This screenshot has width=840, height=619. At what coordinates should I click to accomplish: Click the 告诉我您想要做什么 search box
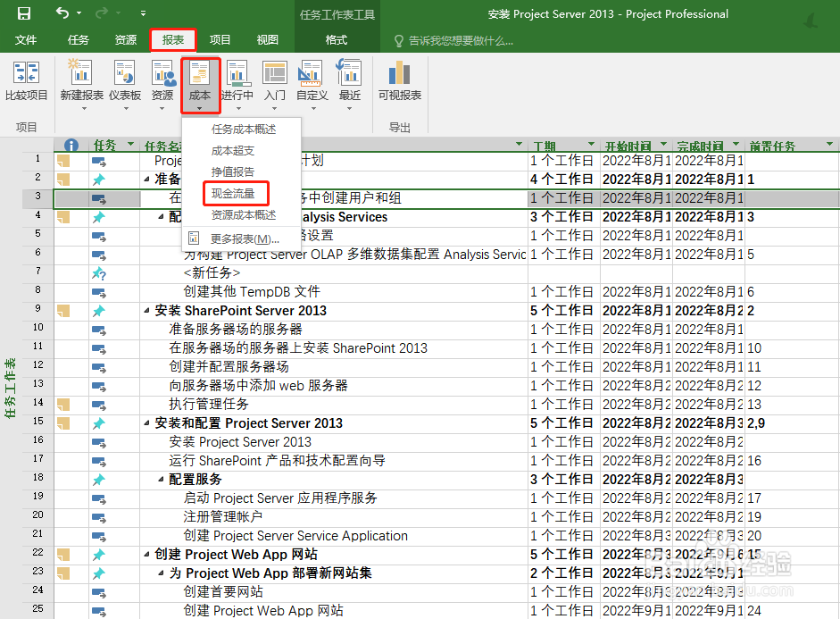pyautogui.click(x=454, y=41)
